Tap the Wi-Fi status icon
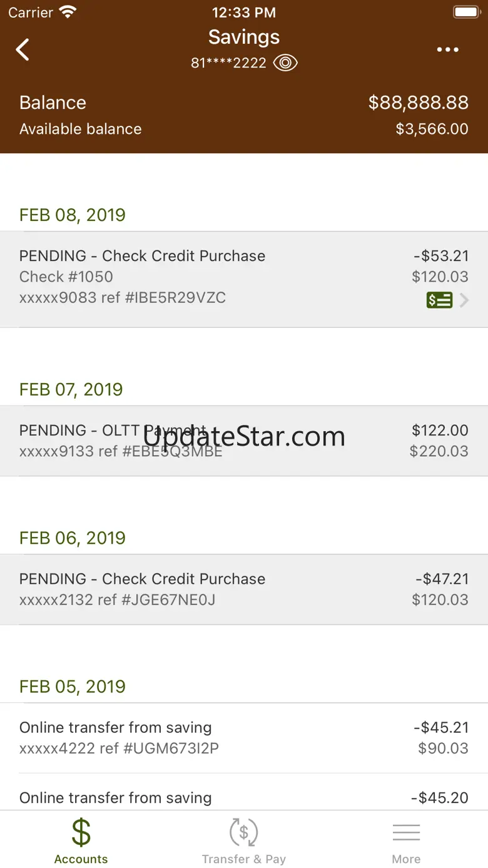Screen dimensions: 488x868 click(68, 12)
